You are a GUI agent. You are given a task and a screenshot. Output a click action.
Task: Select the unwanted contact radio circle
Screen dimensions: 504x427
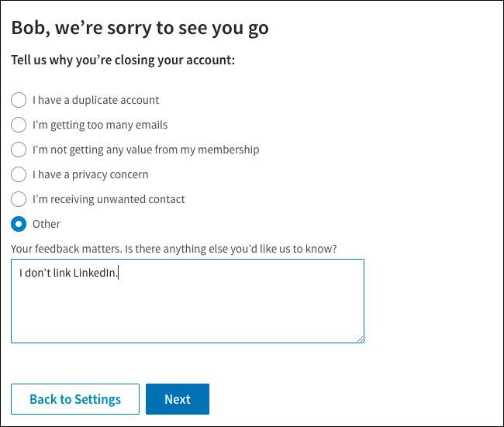pos(19,199)
